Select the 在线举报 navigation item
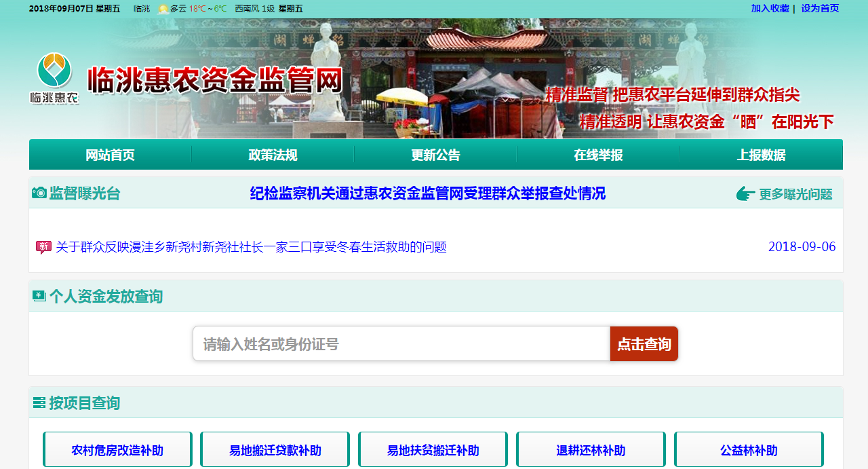The image size is (868, 469). point(598,154)
